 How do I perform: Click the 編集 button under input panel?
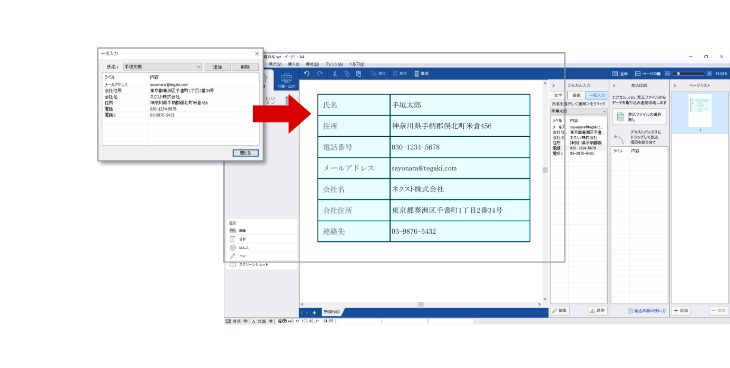(560, 310)
